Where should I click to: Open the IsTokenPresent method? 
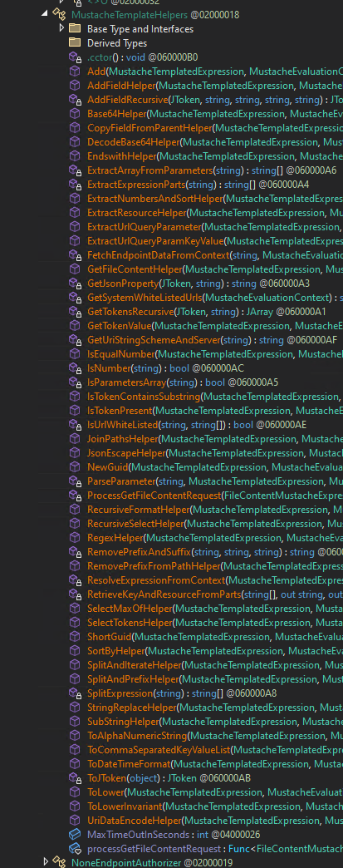[x=119, y=411]
